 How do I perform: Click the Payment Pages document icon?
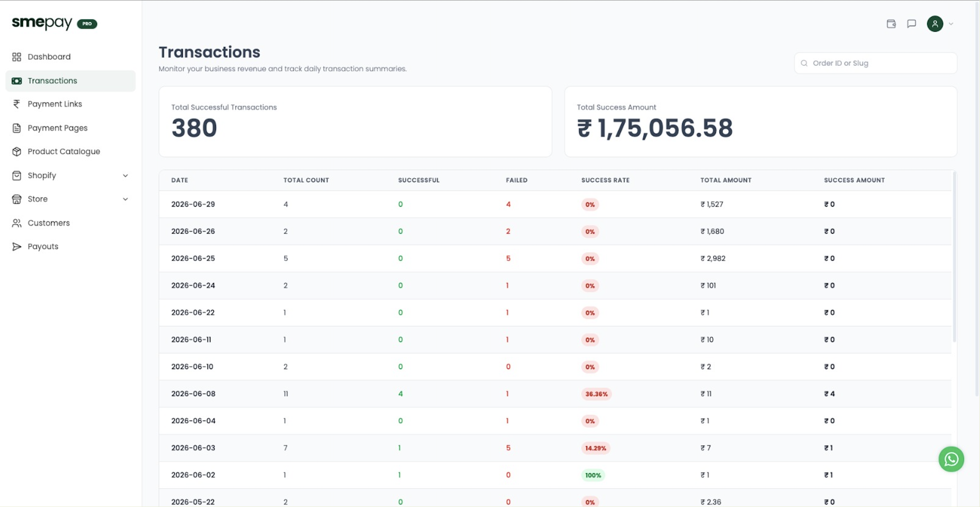(16, 128)
